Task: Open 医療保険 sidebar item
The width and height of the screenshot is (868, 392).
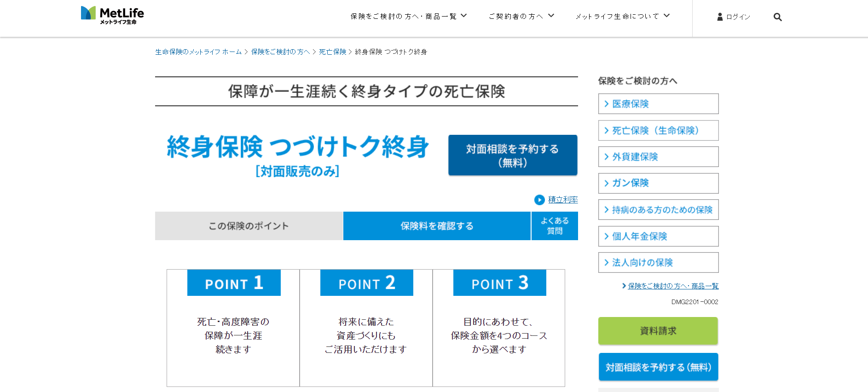Action: tap(658, 104)
